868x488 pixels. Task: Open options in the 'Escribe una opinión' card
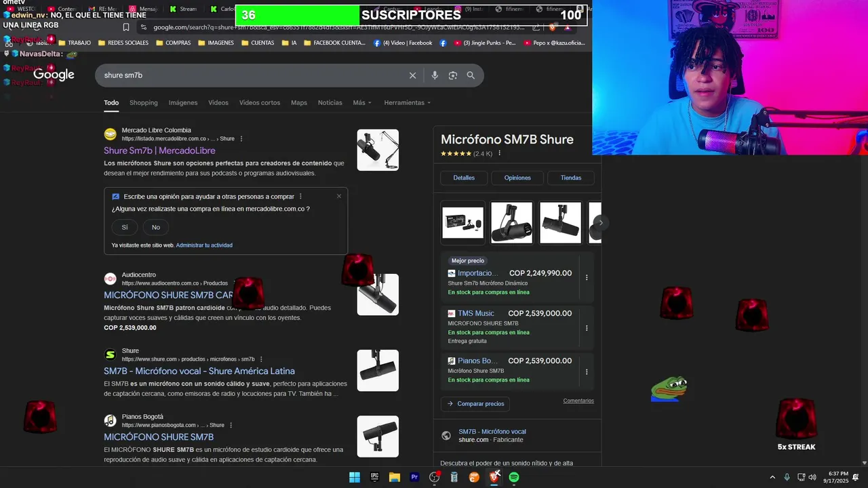point(300,197)
